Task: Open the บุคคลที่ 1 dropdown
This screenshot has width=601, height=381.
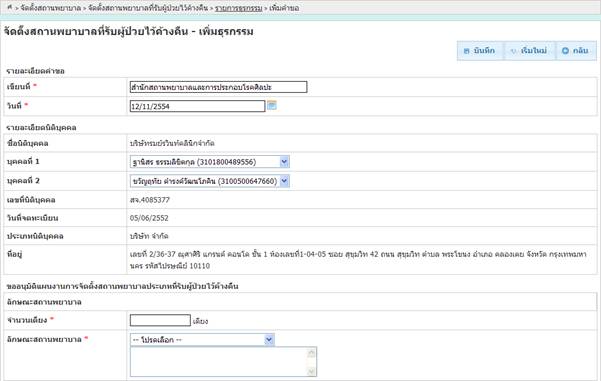Action: tap(210, 162)
